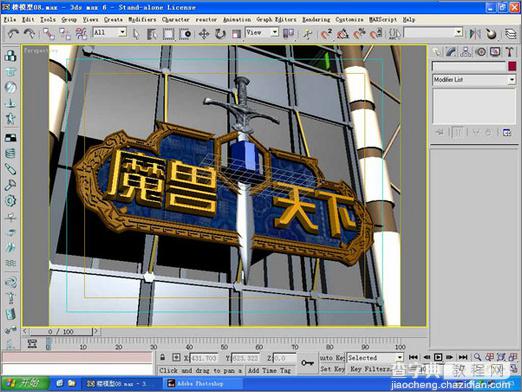Click Configure Modifier Sets under the stack
Screen dimensions: 522x392
[x=507, y=132]
